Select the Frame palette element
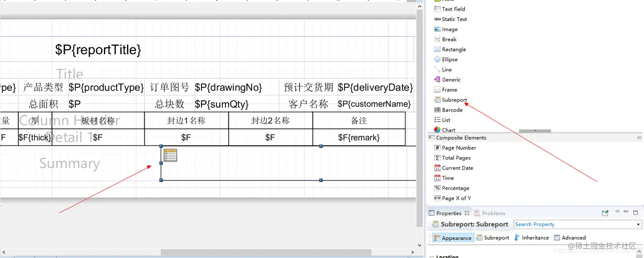Image resolution: width=644 pixels, height=258 pixels. (446, 90)
